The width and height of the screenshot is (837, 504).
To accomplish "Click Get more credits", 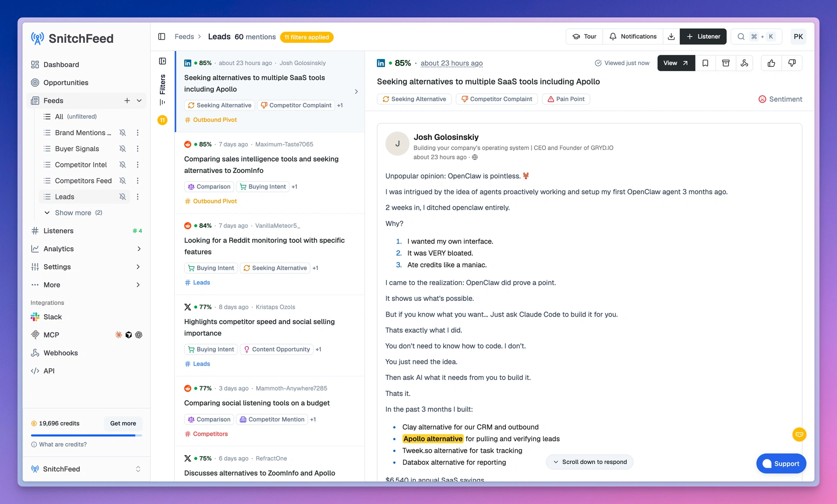I will 123,424.
